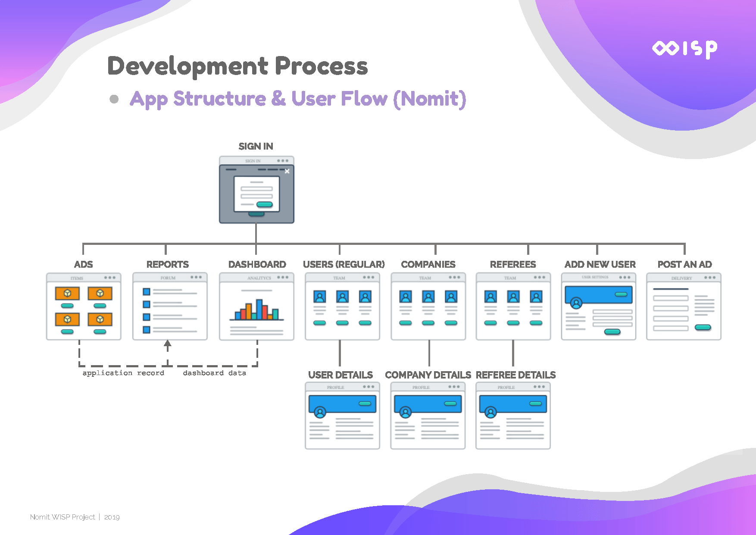Click profile avatar in Add New User wireframe

tap(576, 303)
